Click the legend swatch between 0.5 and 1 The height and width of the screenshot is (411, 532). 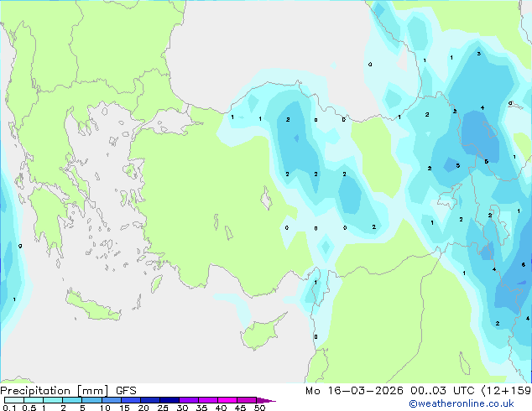(x=34, y=400)
